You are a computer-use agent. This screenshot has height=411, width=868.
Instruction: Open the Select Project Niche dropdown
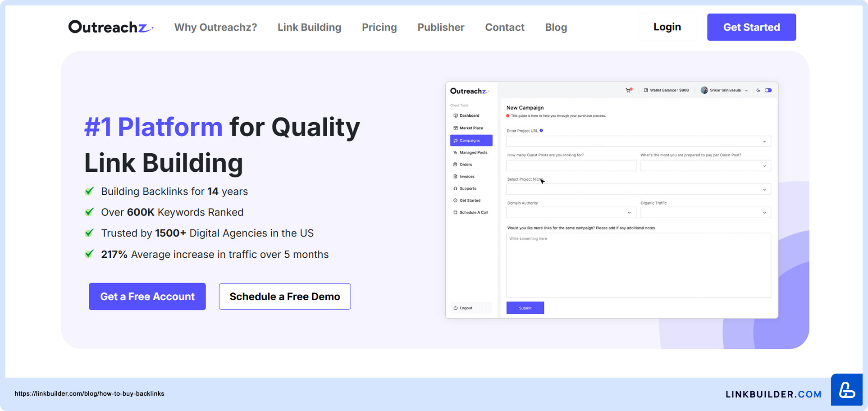(639, 189)
